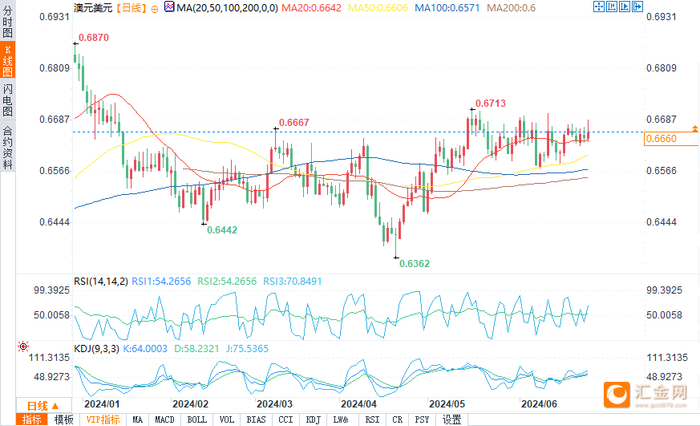Open the 合约资料 side tab
700x426 pixels.
tap(8, 146)
